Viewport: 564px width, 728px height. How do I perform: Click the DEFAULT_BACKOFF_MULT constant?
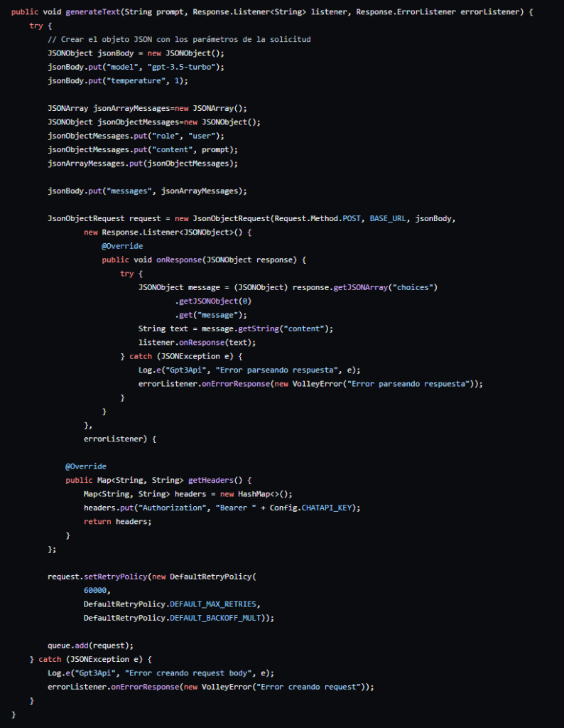pyautogui.click(x=219, y=618)
